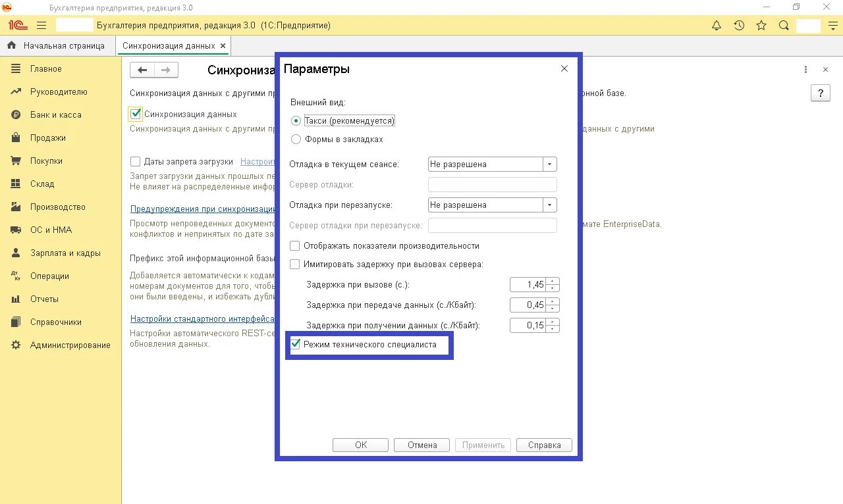The width and height of the screenshot is (843, 504).
Task: Click the Руководителю chart icon
Action: click(16, 92)
